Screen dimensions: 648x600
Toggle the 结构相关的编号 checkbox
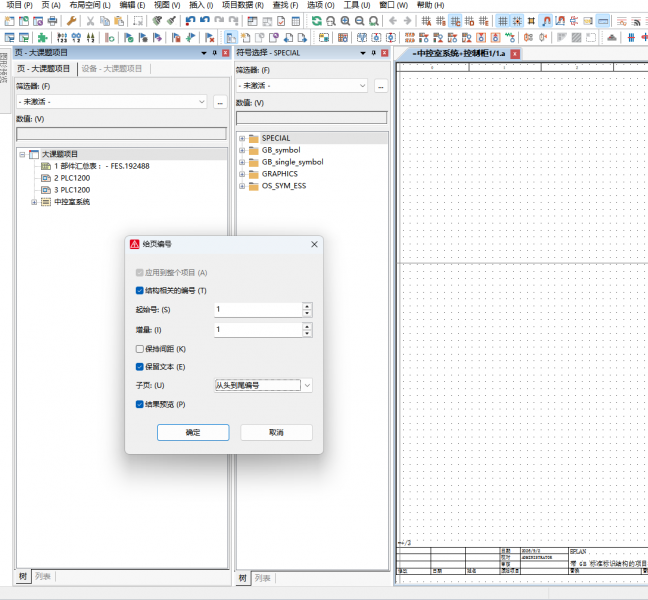point(140,290)
